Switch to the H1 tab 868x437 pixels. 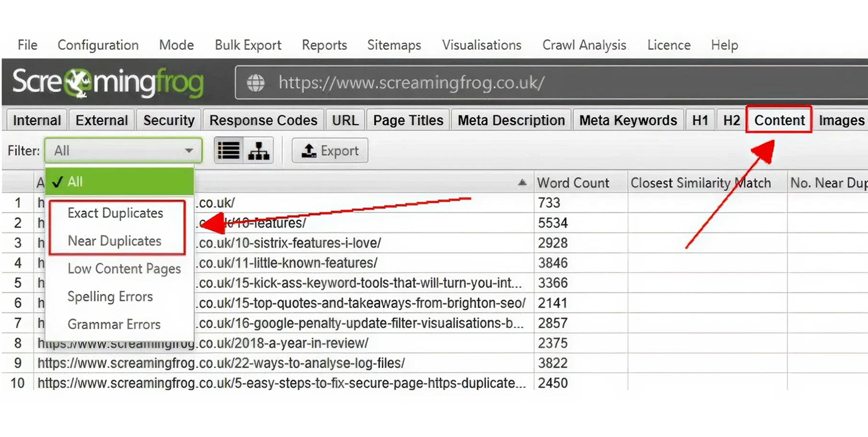pyautogui.click(x=700, y=120)
